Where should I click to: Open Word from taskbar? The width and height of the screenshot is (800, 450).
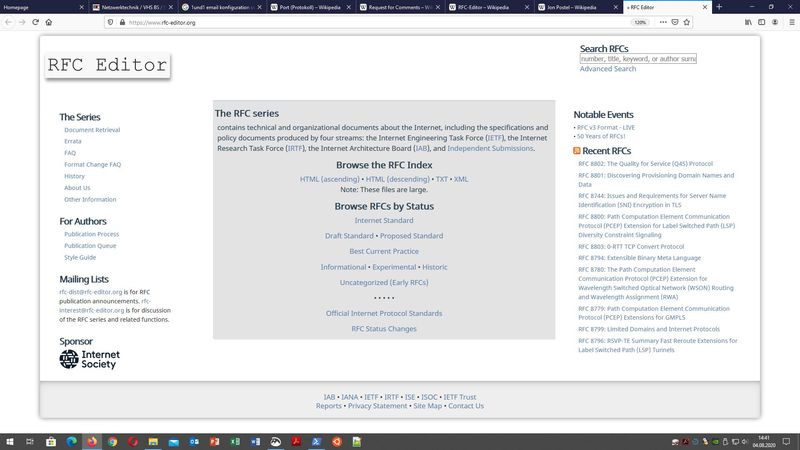(x=255, y=441)
